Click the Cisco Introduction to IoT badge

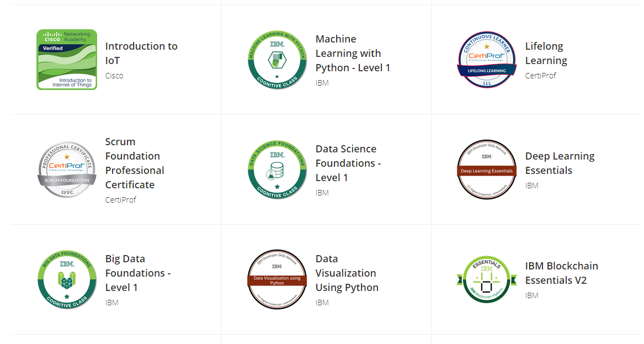point(67,60)
